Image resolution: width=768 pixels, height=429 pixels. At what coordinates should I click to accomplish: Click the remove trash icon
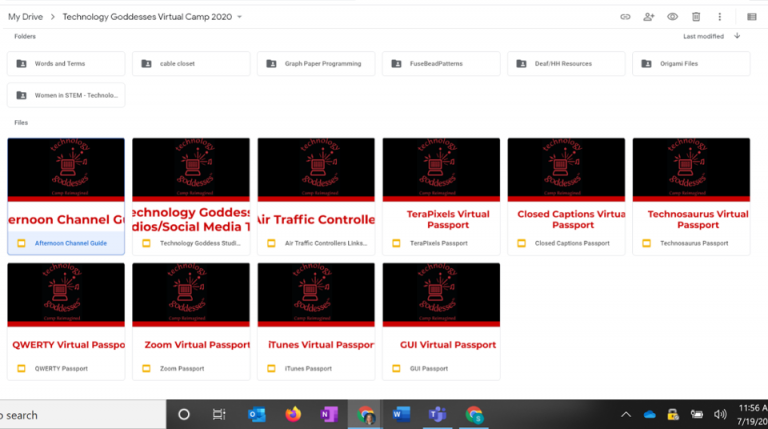coord(696,17)
